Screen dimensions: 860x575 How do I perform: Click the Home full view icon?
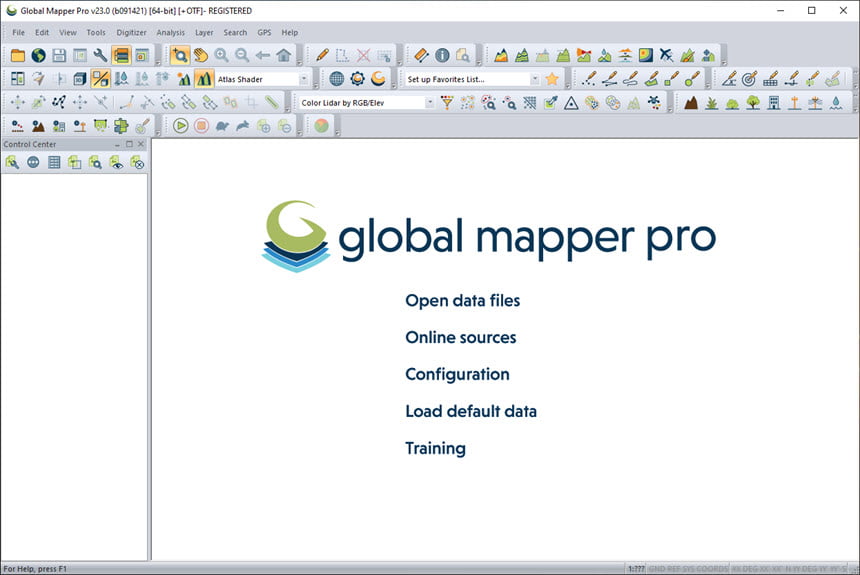(x=284, y=55)
